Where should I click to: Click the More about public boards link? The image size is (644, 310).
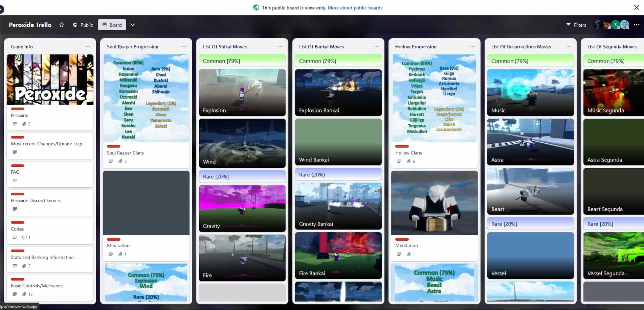355,8
